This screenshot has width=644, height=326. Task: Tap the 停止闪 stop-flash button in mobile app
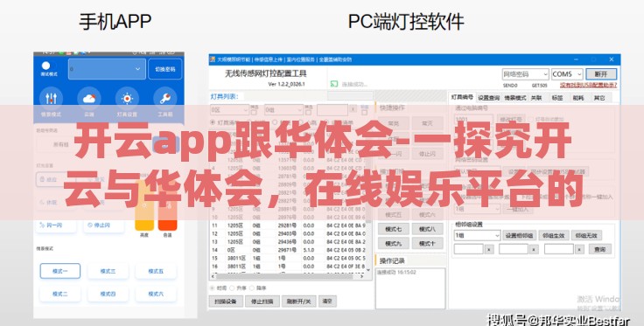click(x=103, y=225)
